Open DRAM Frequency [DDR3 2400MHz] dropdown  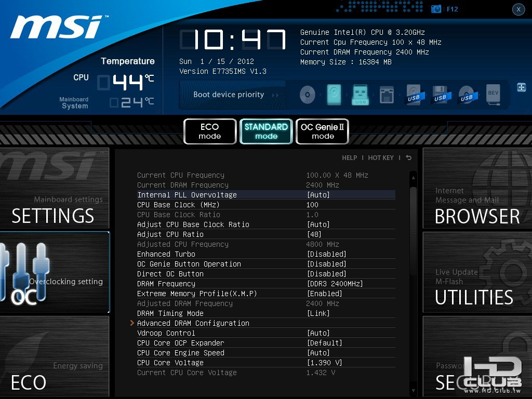pos(335,283)
